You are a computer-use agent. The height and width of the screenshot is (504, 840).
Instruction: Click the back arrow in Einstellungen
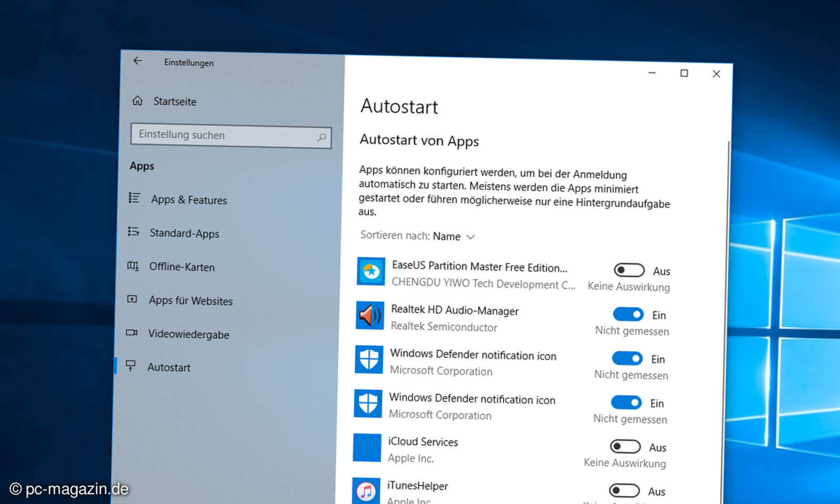click(x=137, y=61)
